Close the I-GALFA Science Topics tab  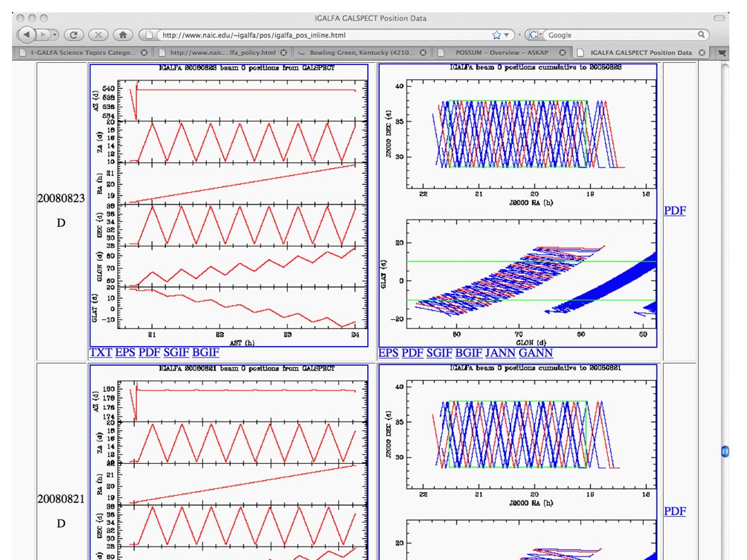(x=144, y=52)
